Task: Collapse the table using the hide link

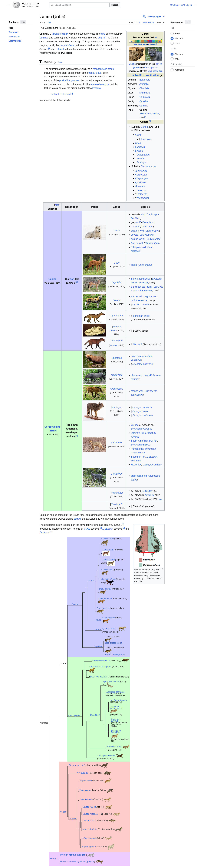Action: tap(57, 205)
